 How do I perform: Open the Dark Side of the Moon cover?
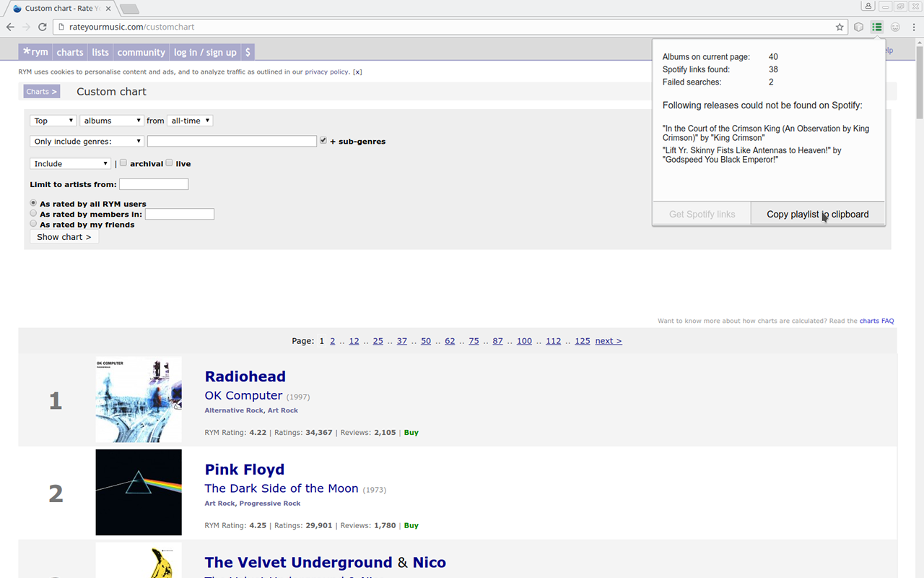click(139, 492)
